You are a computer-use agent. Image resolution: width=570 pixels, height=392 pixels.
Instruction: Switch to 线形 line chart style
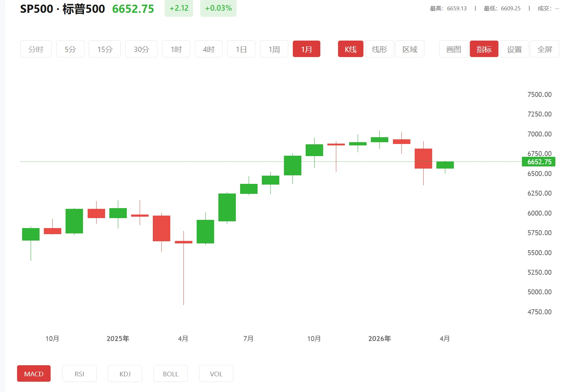(379, 49)
